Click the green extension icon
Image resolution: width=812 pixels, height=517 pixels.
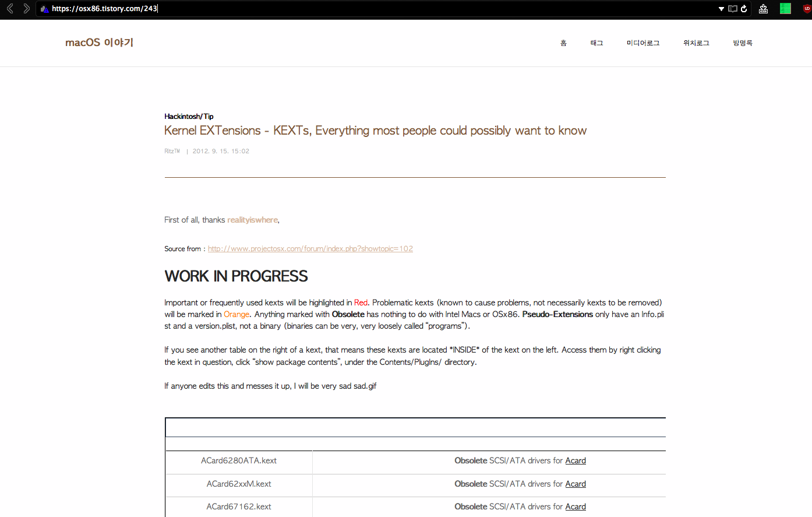point(785,9)
